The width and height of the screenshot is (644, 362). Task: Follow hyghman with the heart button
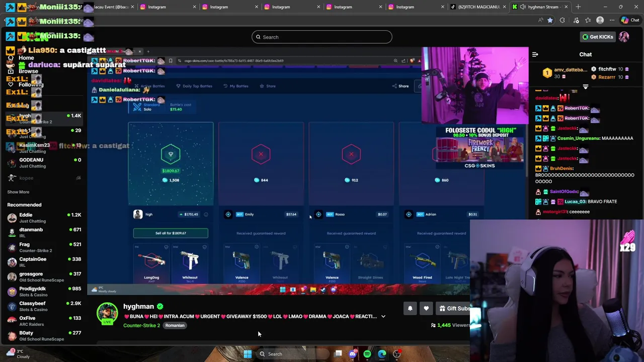tap(426, 309)
